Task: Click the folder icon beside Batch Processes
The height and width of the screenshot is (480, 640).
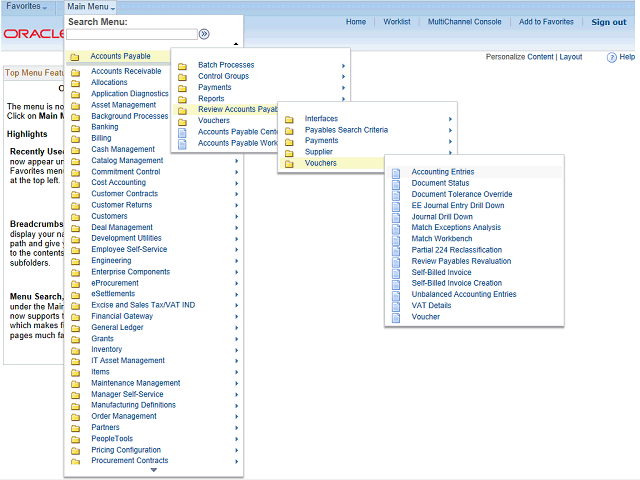Action: coord(182,66)
